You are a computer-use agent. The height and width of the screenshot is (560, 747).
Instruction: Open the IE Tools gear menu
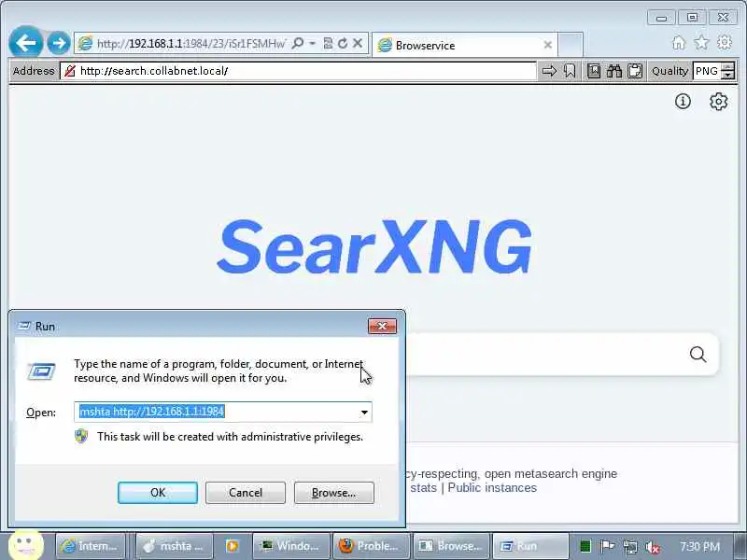coord(725,43)
